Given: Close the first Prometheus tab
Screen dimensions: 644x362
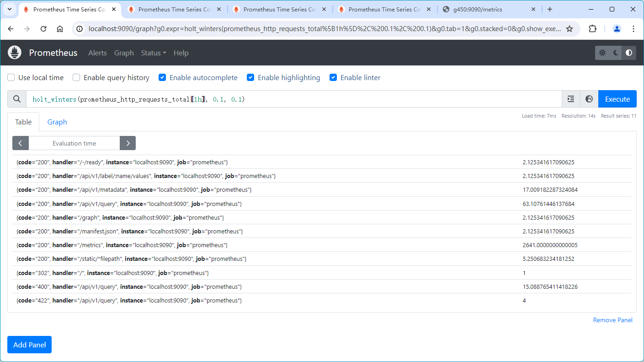Looking at the screenshot, I should pyautogui.click(x=114, y=9).
